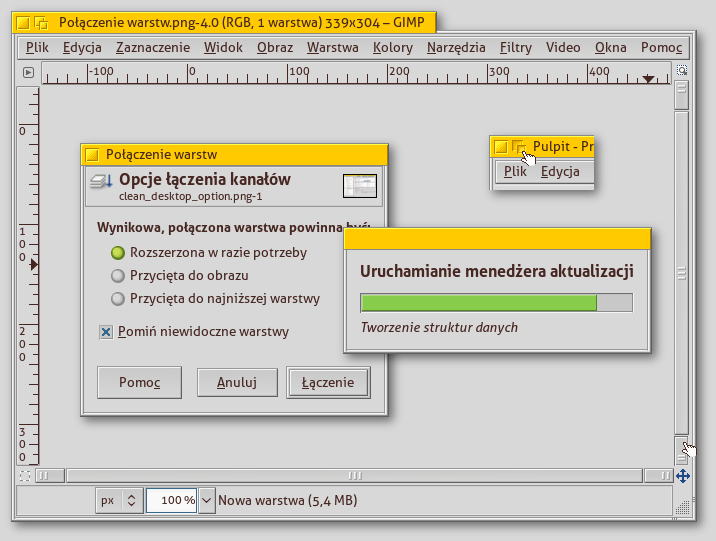
Task: Open the zoom level dropdown arrow
Action: click(x=206, y=500)
